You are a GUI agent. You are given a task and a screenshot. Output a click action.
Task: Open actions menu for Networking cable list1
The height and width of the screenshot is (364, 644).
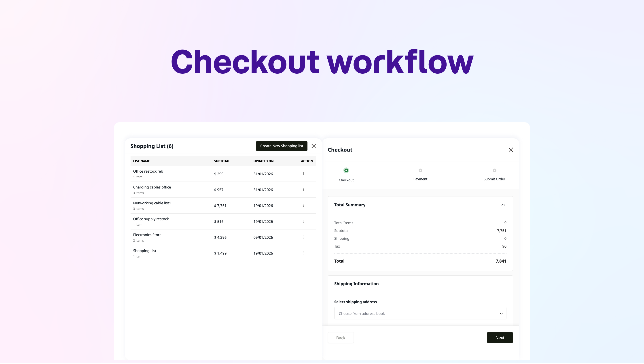tap(303, 205)
